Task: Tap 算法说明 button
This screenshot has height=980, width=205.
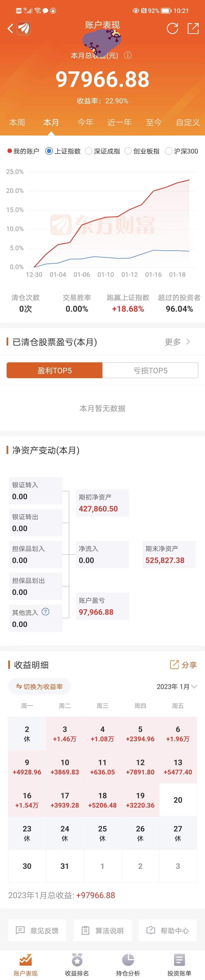Action: [x=102, y=931]
